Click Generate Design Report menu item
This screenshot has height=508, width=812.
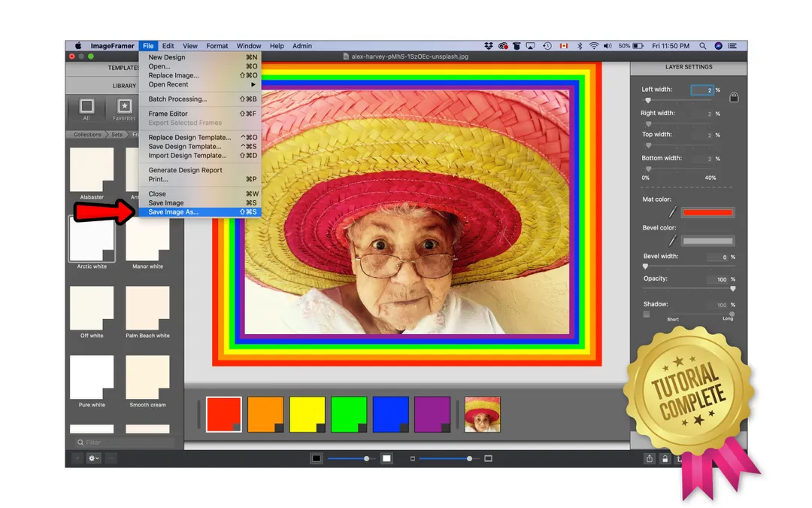200,170
